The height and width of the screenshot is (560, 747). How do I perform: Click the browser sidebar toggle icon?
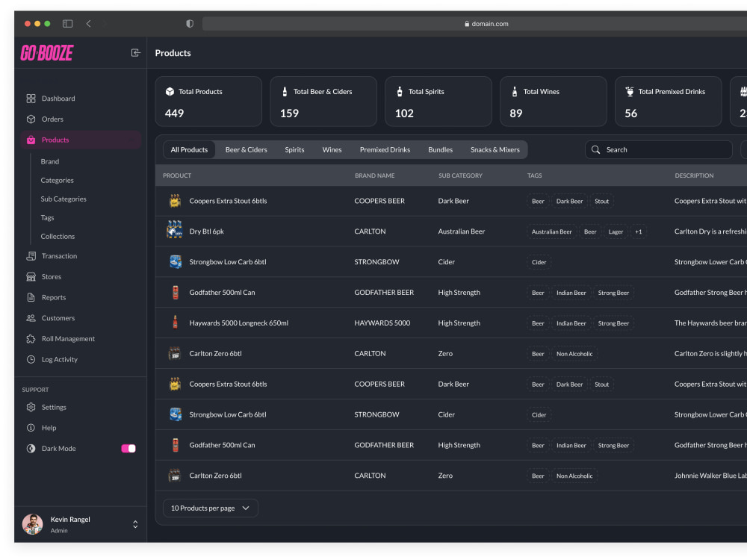pos(68,23)
